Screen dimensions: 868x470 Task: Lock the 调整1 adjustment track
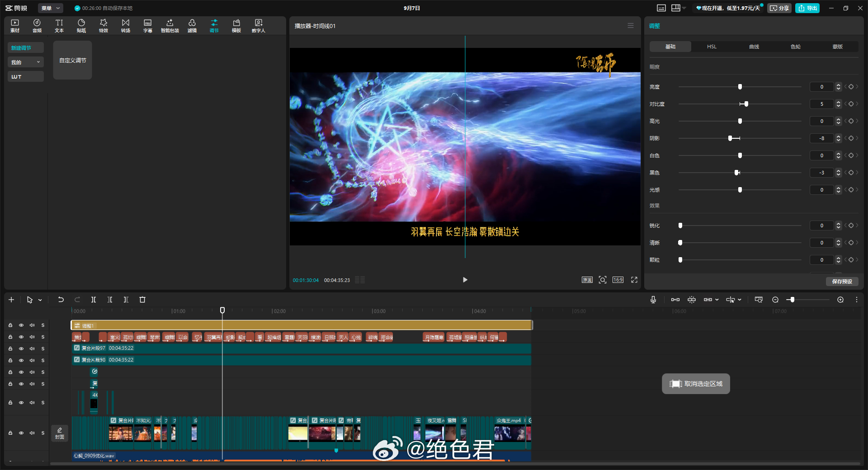point(10,325)
